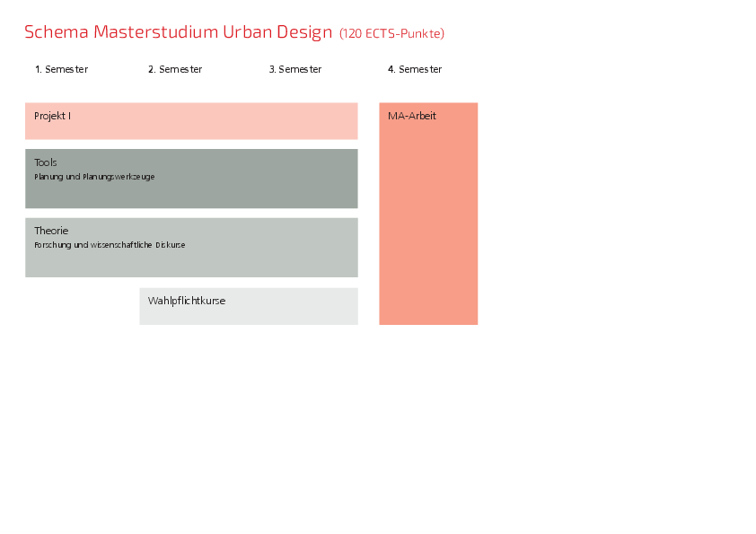
Task: Select the '(120 ECTS-Punkte)' text
Action: [391, 34]
